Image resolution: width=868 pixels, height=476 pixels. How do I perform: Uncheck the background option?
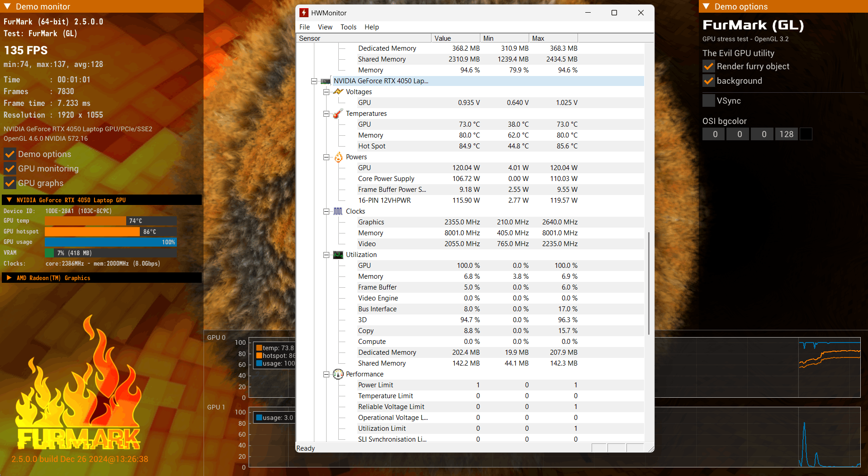(x=709, y=81)
